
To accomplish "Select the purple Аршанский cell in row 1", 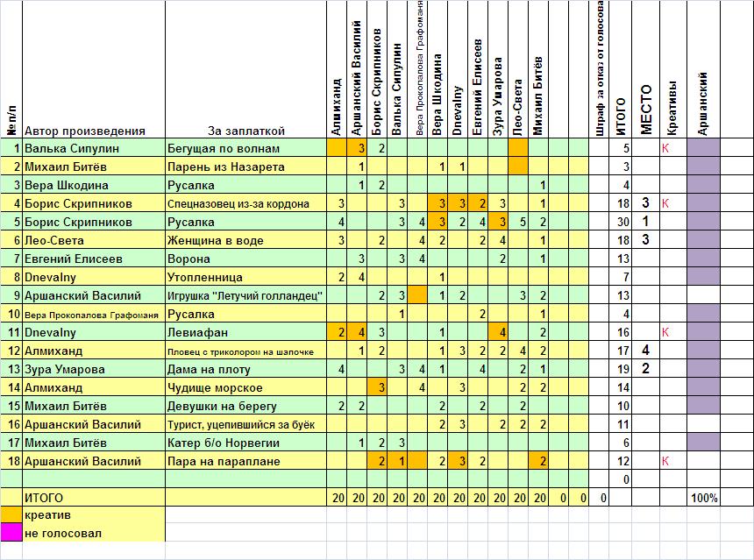I will pos(703,148).
